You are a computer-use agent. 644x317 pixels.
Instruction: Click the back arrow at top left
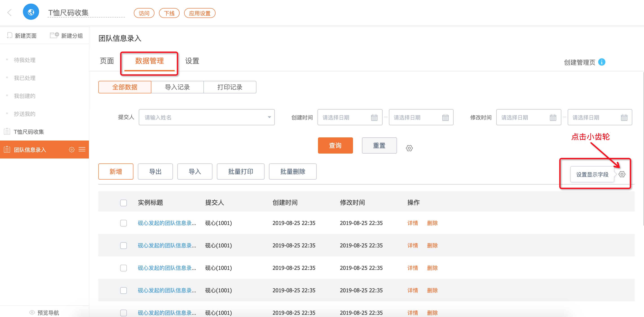click(x=9, y=13)
